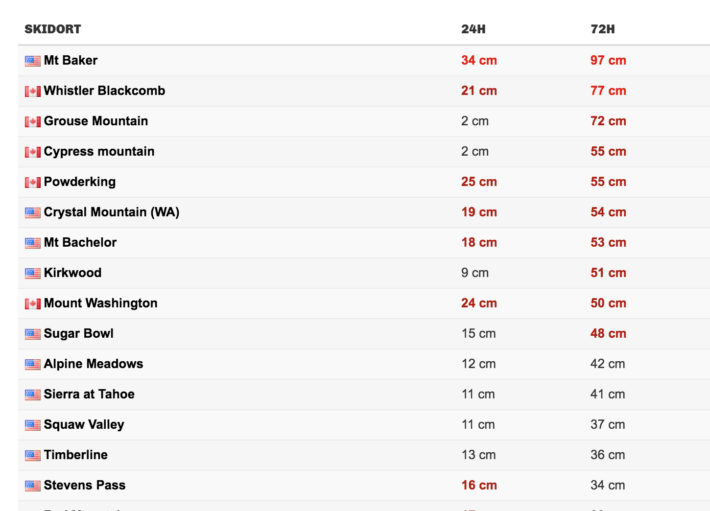710x511 pixels.
Task: Select the Squaw Valley resort link
Action: click(x=84, y=424)
